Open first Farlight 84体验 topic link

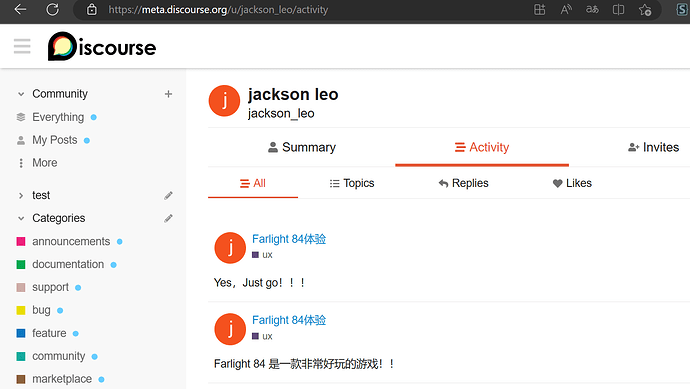click(x=289, y=239)
